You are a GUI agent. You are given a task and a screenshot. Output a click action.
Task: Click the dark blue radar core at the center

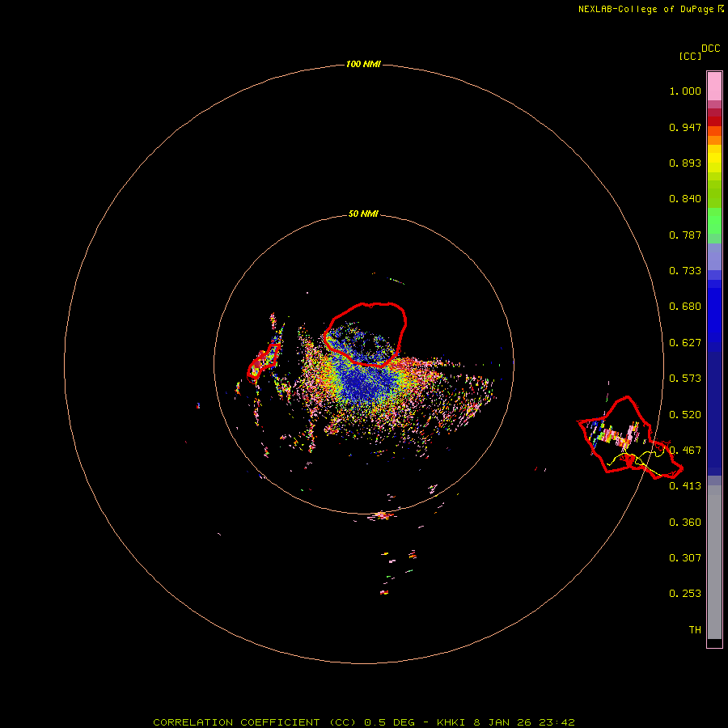coord(363,382)
